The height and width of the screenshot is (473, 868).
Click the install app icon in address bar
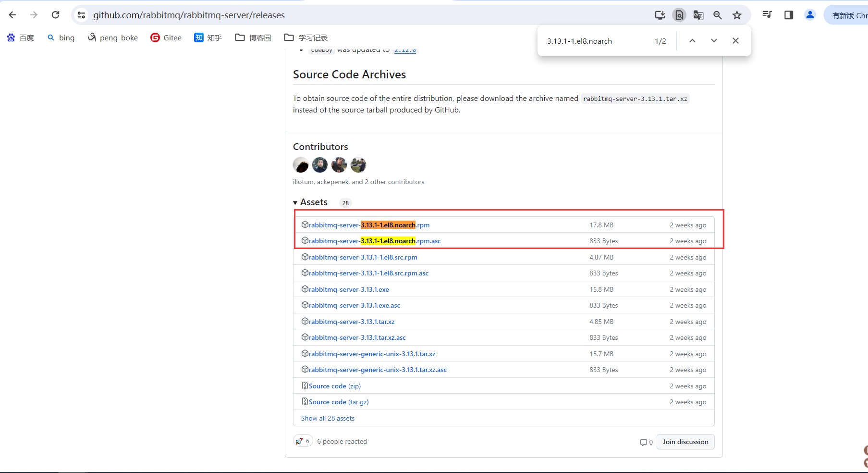[x=660, y=15]
